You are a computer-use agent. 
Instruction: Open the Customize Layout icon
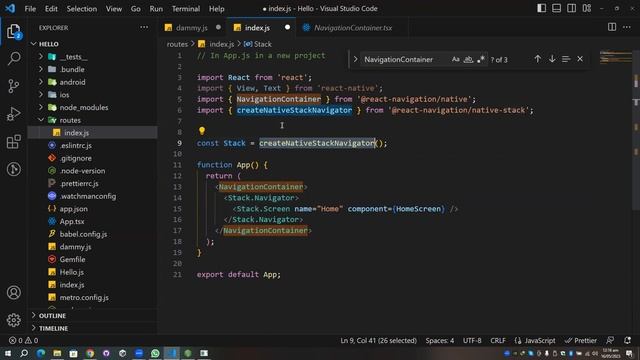587,8
